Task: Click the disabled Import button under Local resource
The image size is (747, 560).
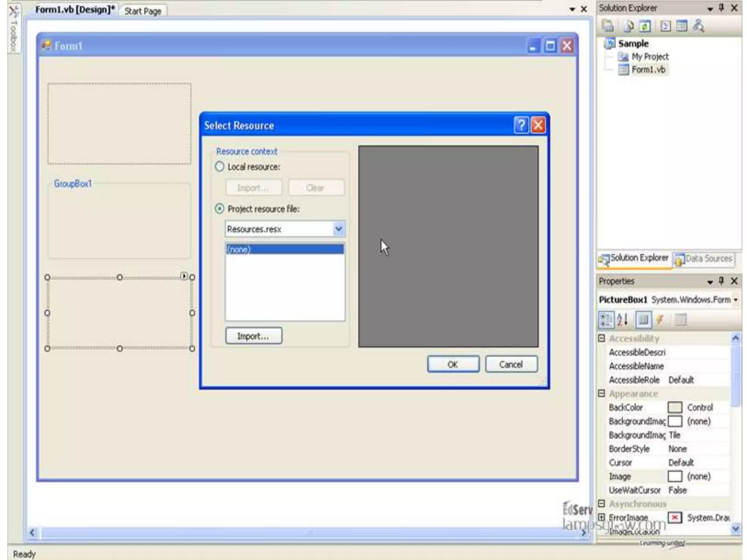Action: tap(253, 187)
